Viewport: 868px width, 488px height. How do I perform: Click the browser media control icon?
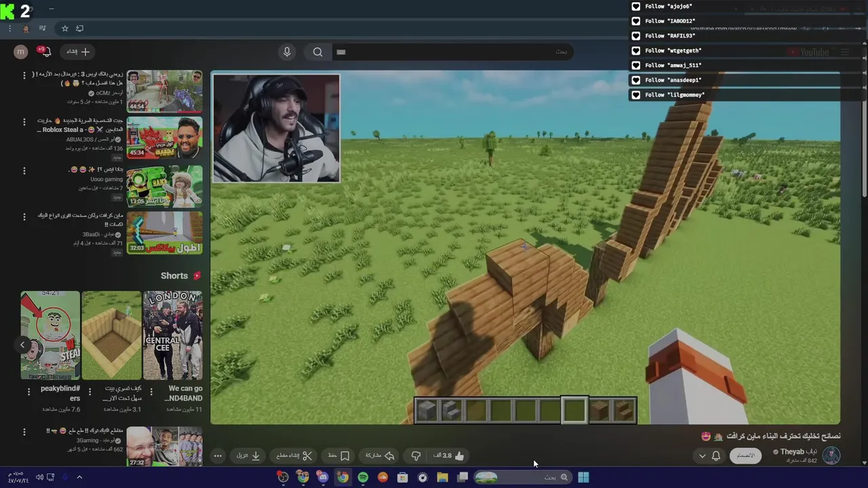[42, 28]
